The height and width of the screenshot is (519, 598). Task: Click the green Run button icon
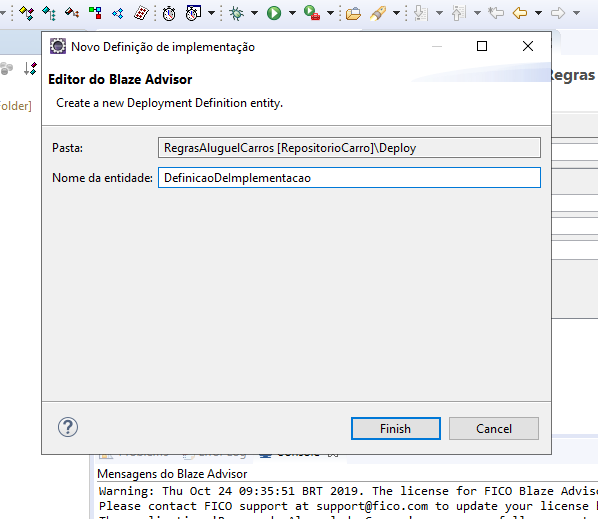tap(274, 13)
